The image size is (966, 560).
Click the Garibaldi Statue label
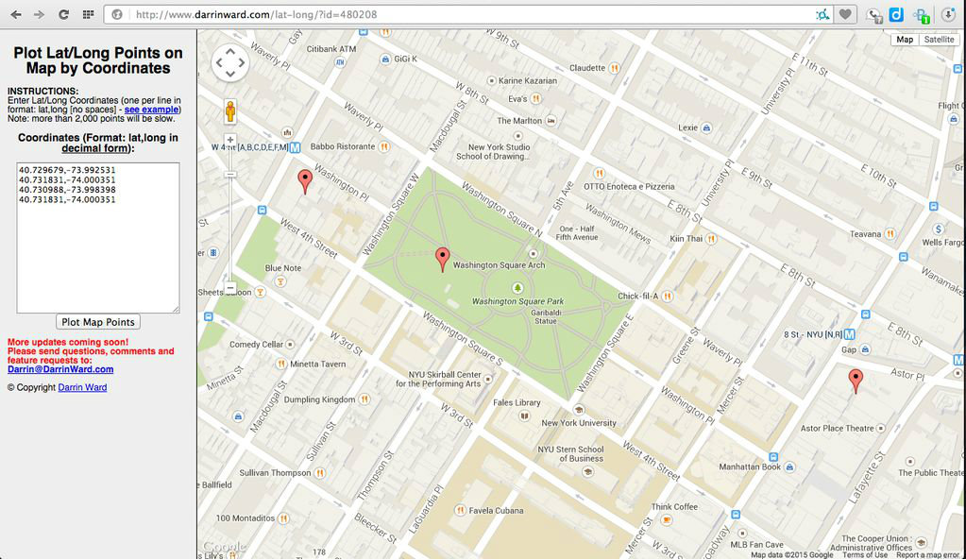pos(546,316)
